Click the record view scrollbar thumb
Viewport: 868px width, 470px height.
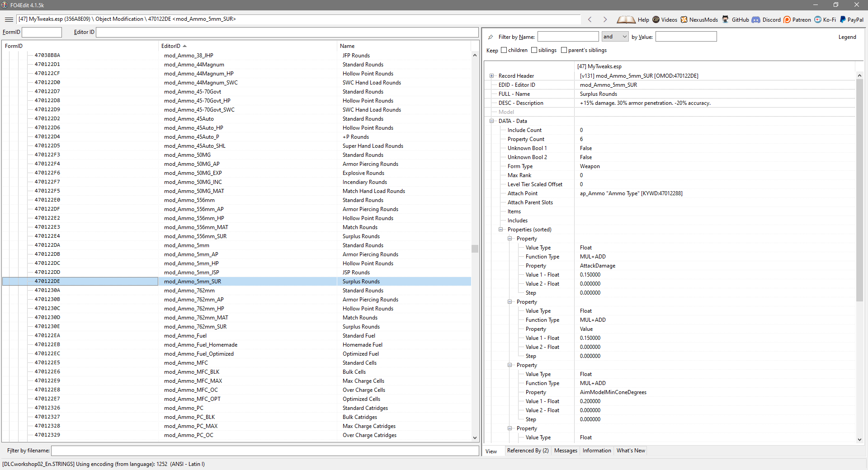click(x=859, y=190)
